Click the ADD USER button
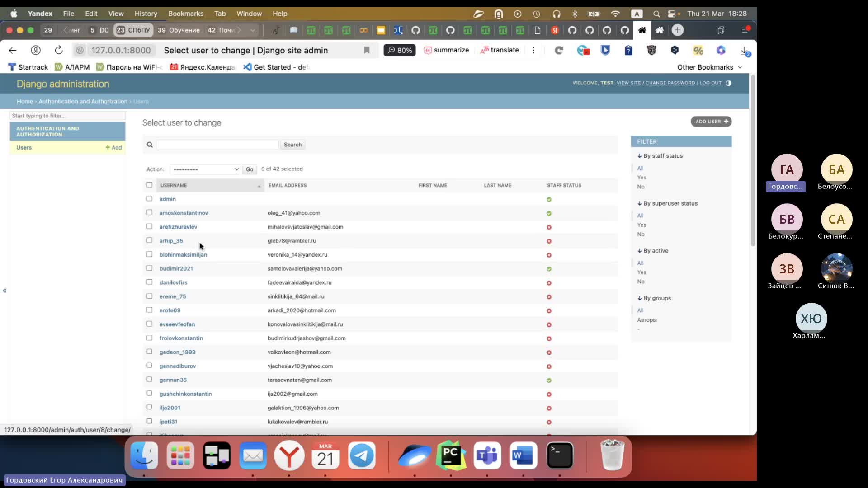The image size is (868, 488). coord(711,122)
